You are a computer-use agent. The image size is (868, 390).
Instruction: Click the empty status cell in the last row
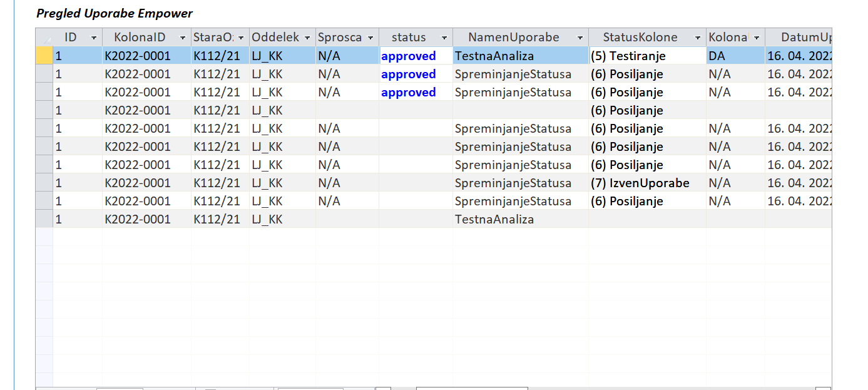[x=416, y=219]
